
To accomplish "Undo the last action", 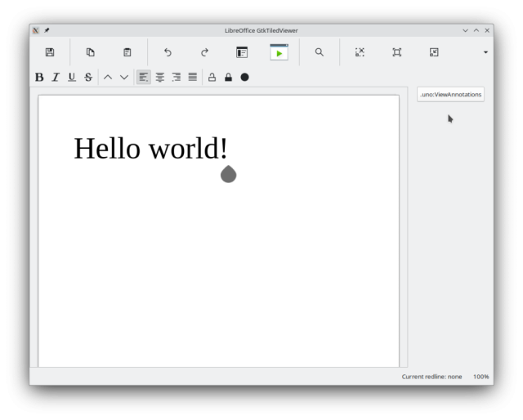I will click(168, 52).
